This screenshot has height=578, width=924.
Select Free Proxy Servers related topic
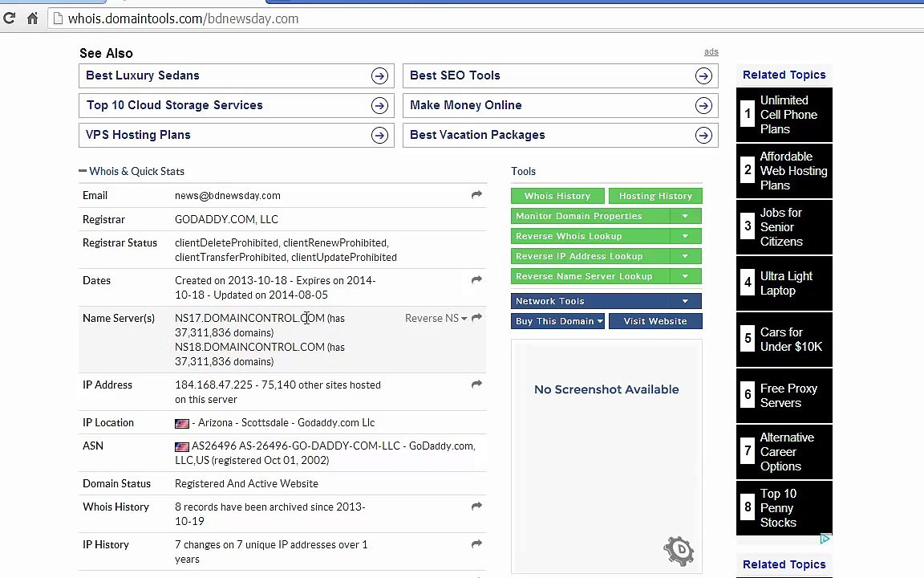(x=788, y=396)
